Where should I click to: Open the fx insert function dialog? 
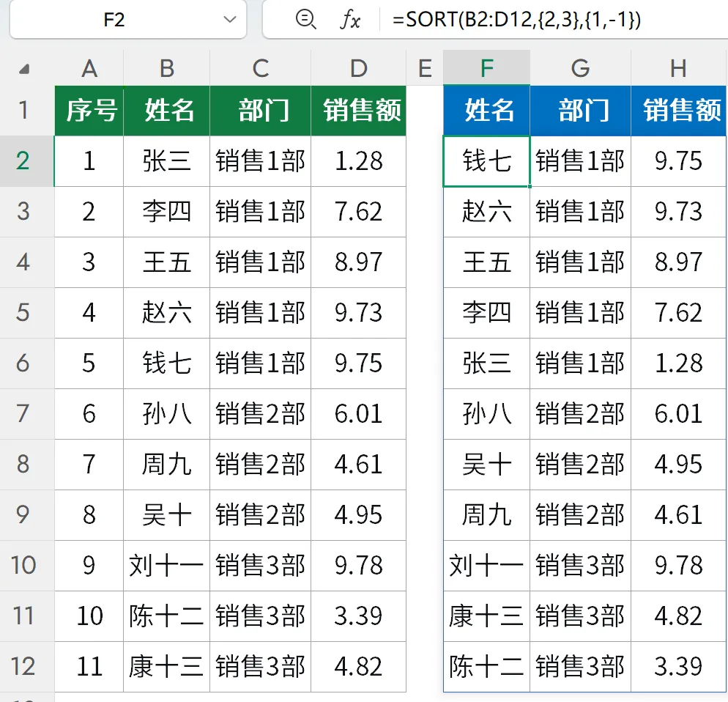[x=350, y=20]
